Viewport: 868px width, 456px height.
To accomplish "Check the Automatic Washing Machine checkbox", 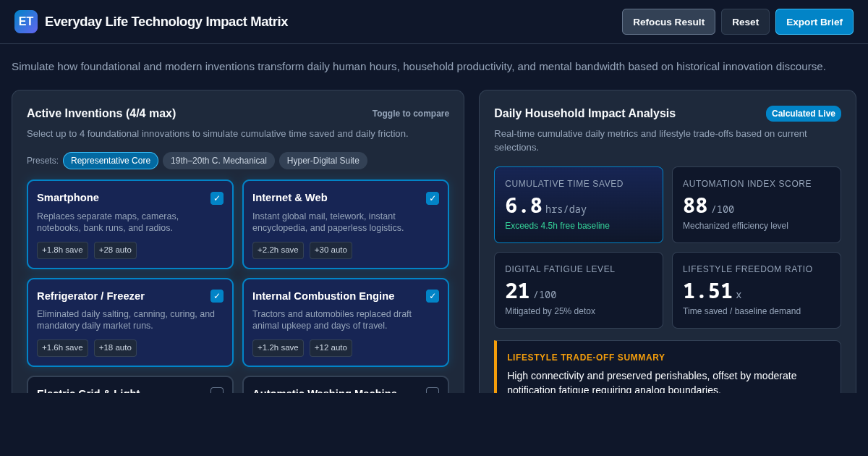I will pyautogui.click(x=433, y=391).
